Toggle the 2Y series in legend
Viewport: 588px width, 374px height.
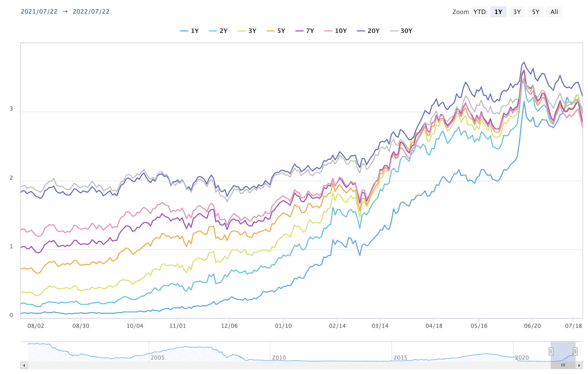coord(218,31)
